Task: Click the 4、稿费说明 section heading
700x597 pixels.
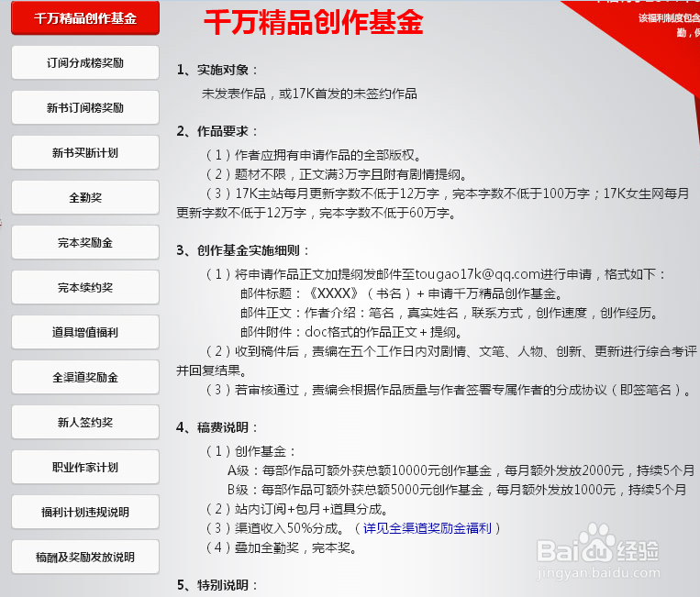Action: coord(217,427)
